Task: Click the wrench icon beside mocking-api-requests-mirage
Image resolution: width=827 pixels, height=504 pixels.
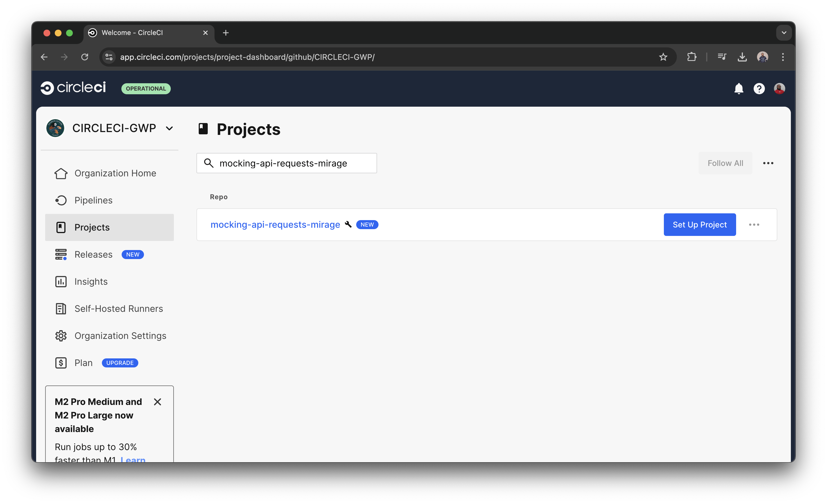Action: [348, 224]
